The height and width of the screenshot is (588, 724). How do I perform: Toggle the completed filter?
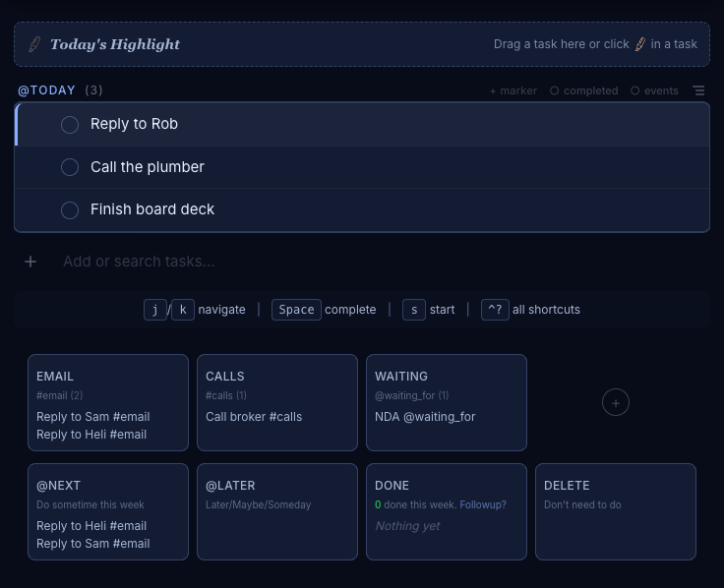(583, 90)
